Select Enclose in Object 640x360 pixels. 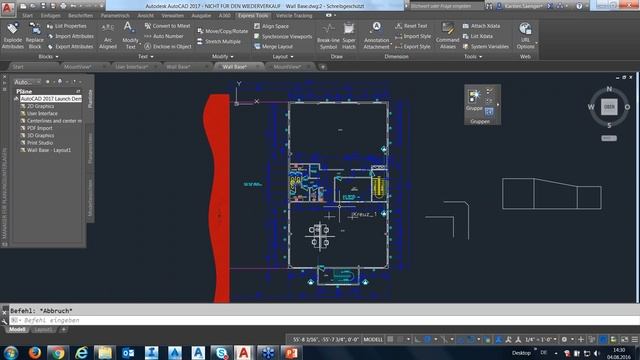coord(168,47)
